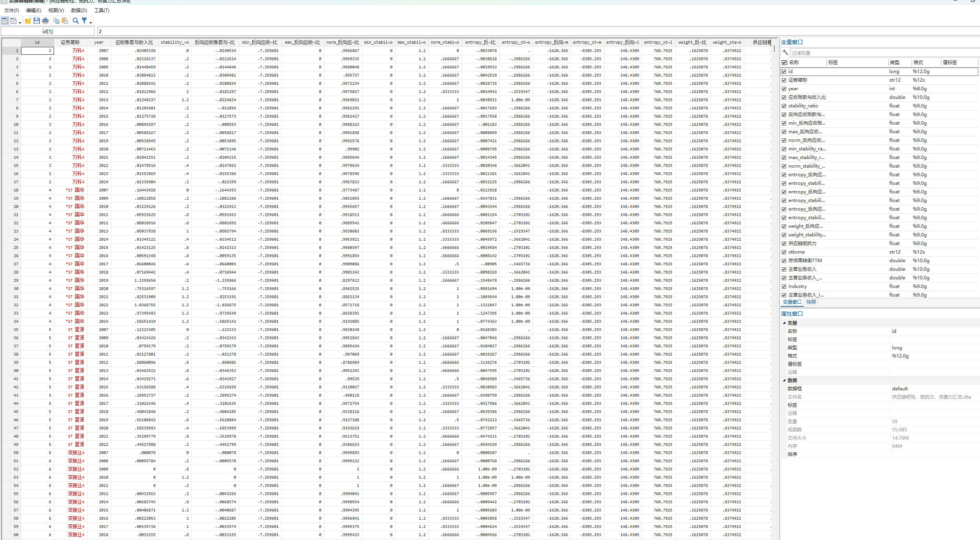980x540 pixels.
Task: Click the 类型 column header in variables
Action: [894, 63]
